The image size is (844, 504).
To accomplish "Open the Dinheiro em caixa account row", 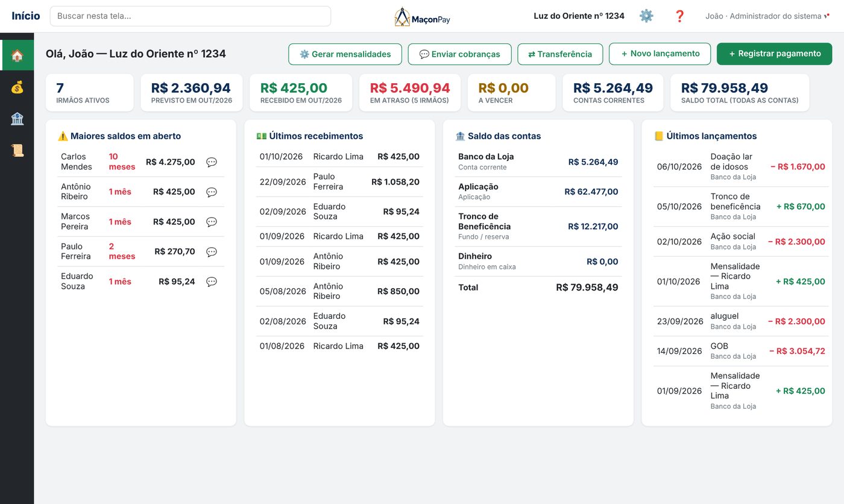I will [538, 262].
